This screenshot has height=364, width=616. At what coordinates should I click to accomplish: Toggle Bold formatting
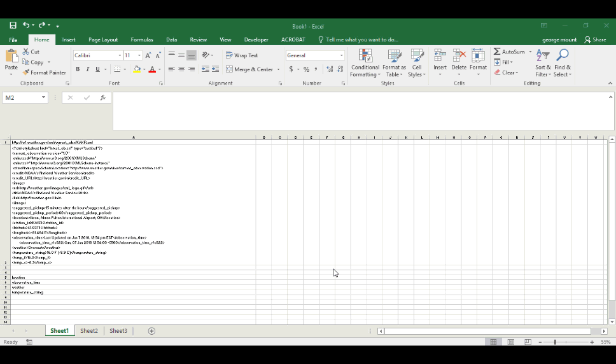point(78,69)
